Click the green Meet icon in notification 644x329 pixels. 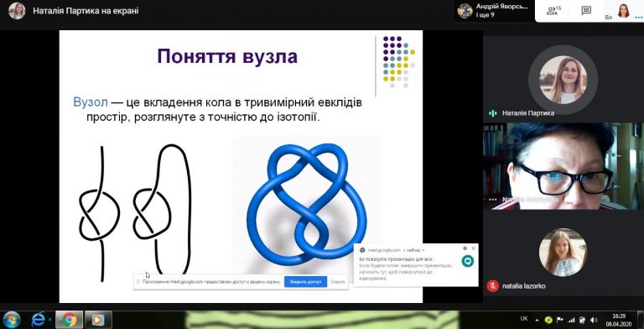click(x=467, y=261)
